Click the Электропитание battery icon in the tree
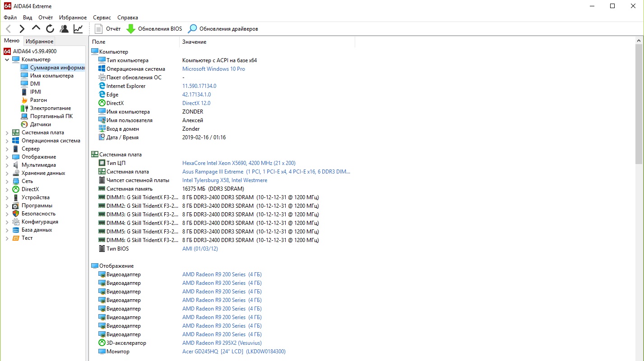Screen dimensions: 644x361 point(24,108)
